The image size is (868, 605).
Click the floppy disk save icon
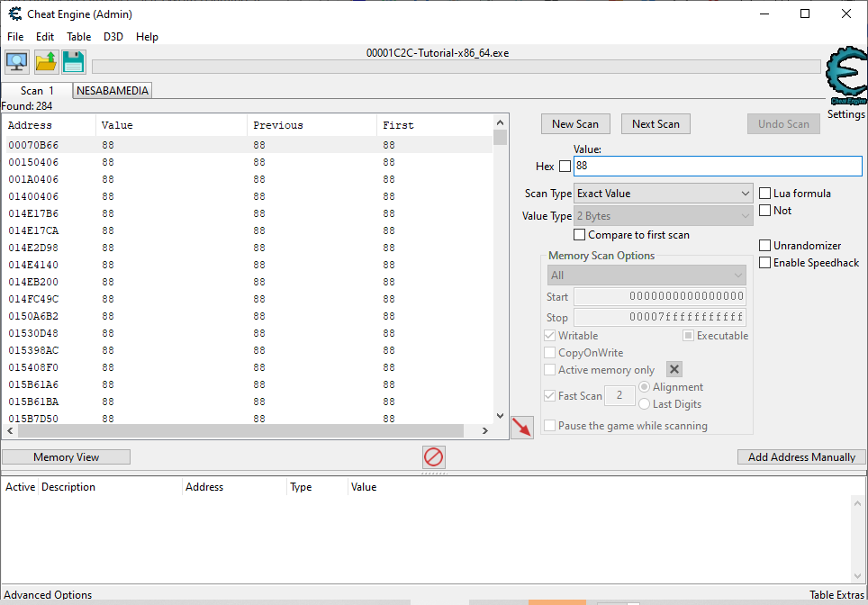tap(73, 62)
